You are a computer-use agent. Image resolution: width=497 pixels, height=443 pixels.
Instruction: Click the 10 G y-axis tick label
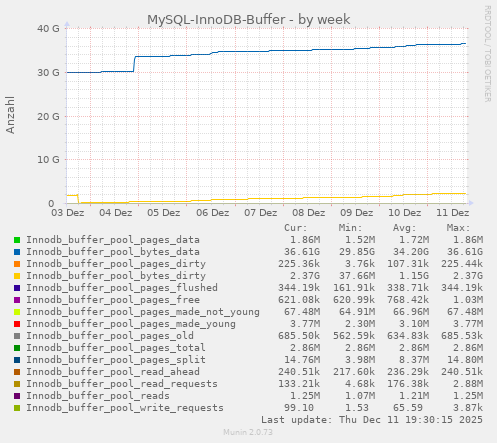(x=48, y=160)
